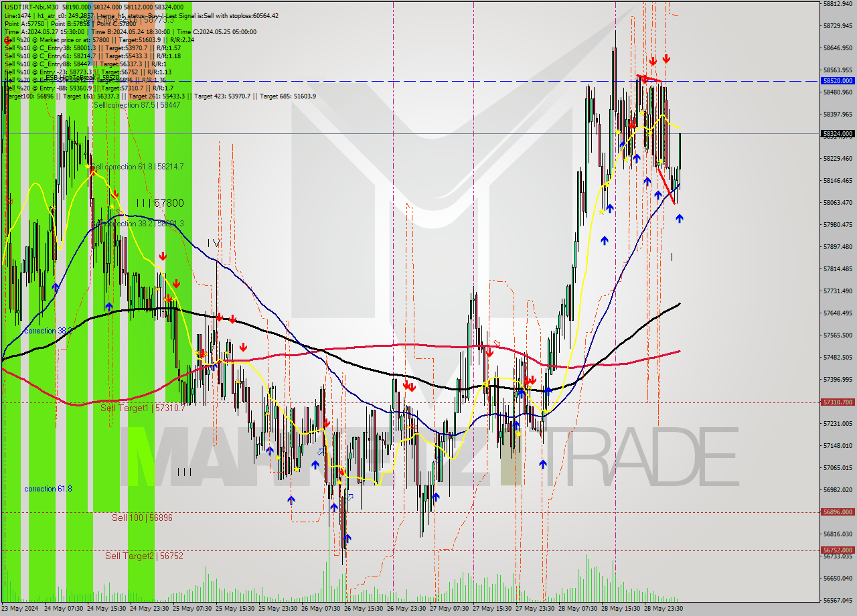
Task: Click the '28 May 23:30' time axis label
Action: (x=664, y=609)
